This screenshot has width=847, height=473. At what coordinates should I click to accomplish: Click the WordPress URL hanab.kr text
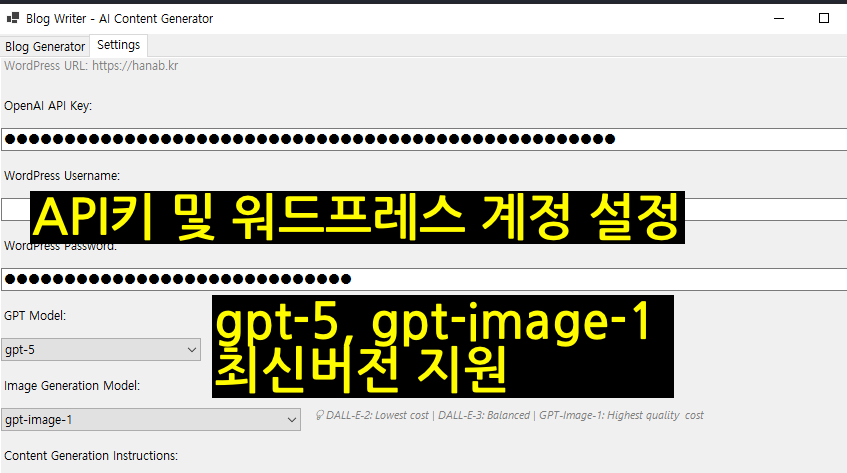[x=91, y=66]
